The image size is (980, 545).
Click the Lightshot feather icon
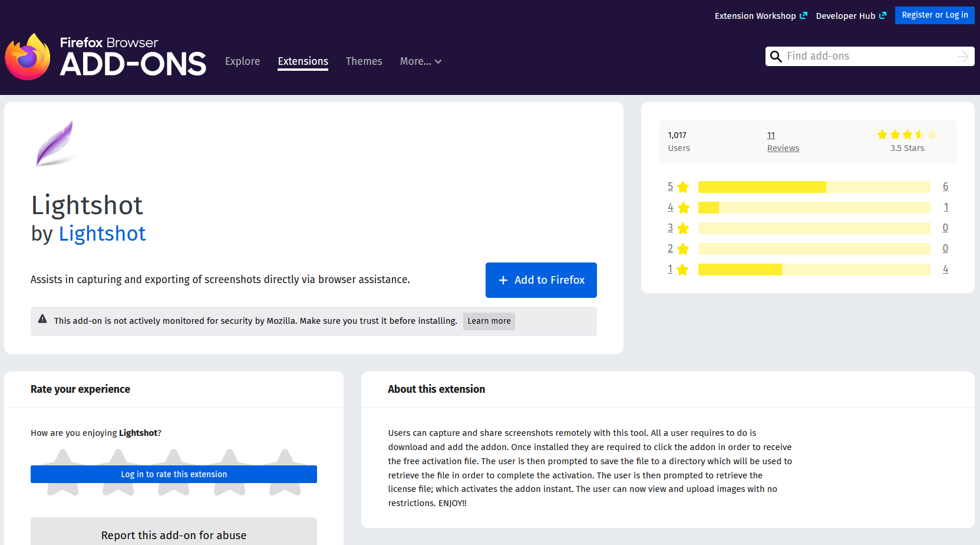55,143
